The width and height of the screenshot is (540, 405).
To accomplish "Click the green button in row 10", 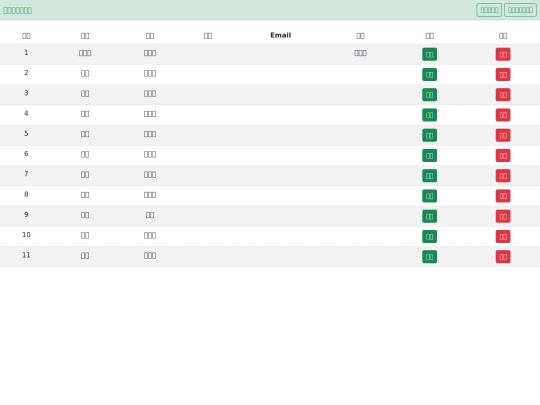I will [x=429, y=237].
